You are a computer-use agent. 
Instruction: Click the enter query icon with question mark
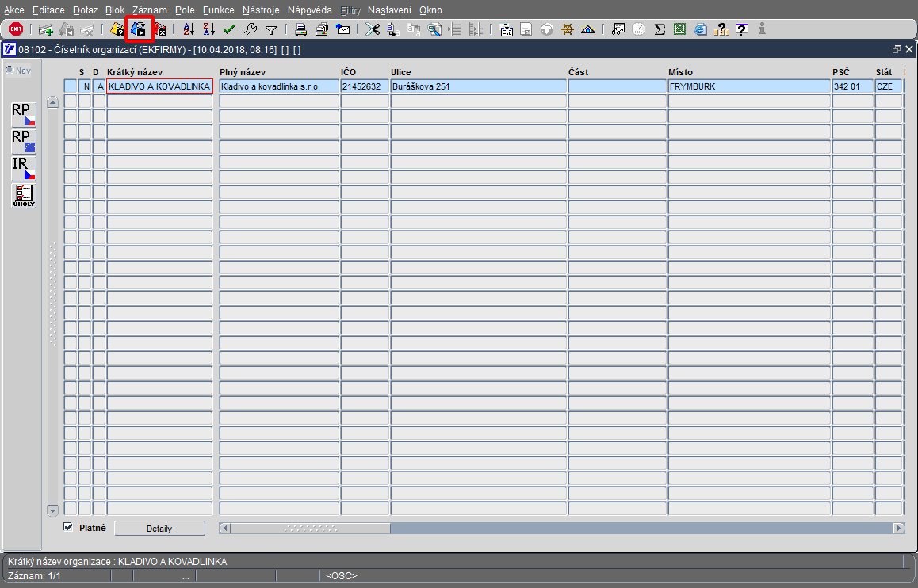(117, 29)
